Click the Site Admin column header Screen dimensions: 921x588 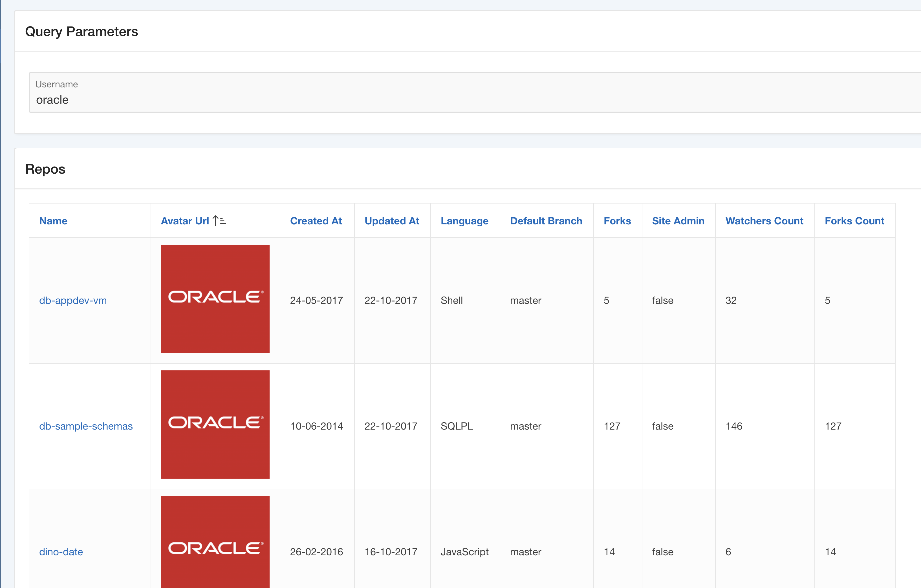pos(678,221)
